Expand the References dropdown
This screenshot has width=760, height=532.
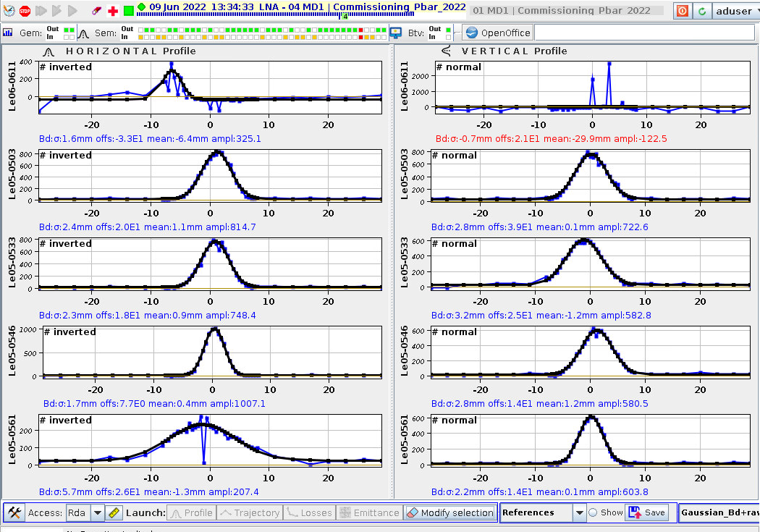[x=578, y=512]
